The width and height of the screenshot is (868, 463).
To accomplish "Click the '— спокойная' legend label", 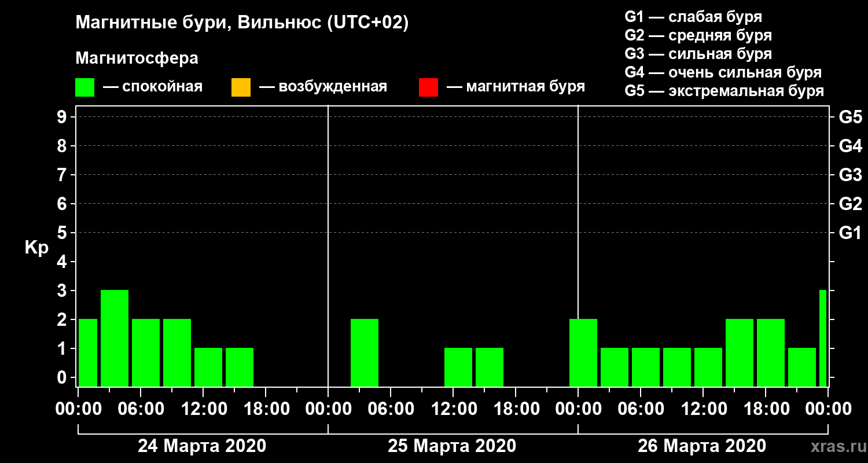I will [x=153, y=87].
